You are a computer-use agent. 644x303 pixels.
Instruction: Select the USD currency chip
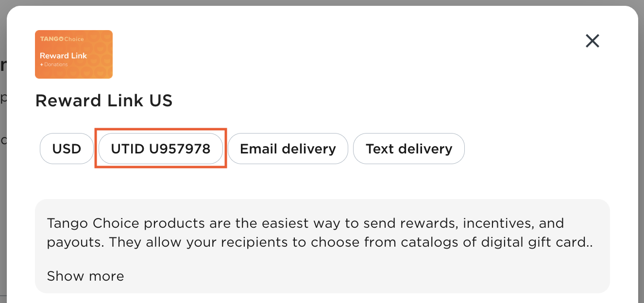coord(67,149)
